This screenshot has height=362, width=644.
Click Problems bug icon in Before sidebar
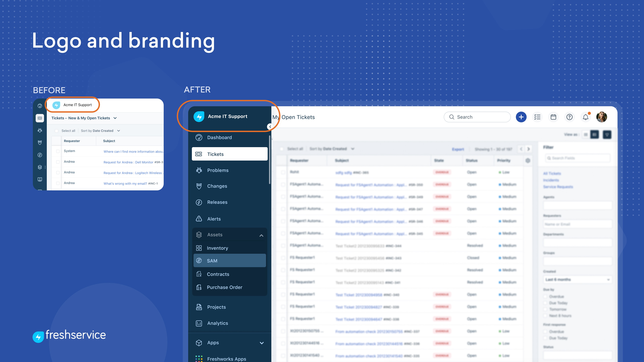click(x=40, y=130)
